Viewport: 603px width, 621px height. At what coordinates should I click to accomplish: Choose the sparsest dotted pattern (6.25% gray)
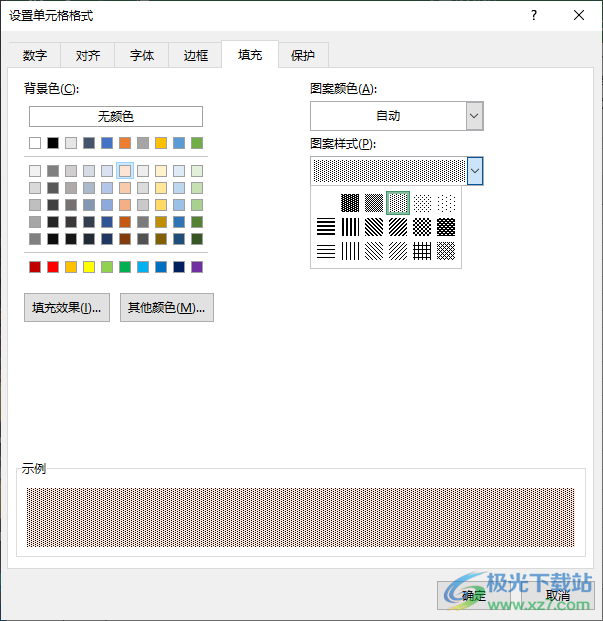[446, 203]
